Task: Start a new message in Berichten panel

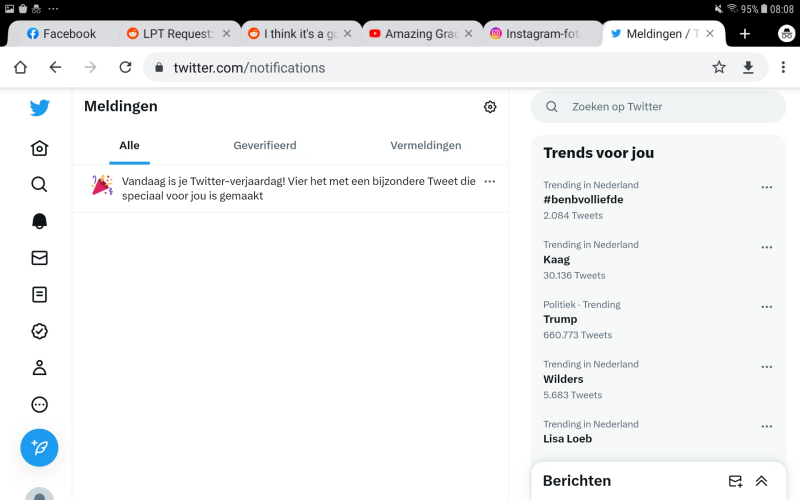Action: (735, 481)
